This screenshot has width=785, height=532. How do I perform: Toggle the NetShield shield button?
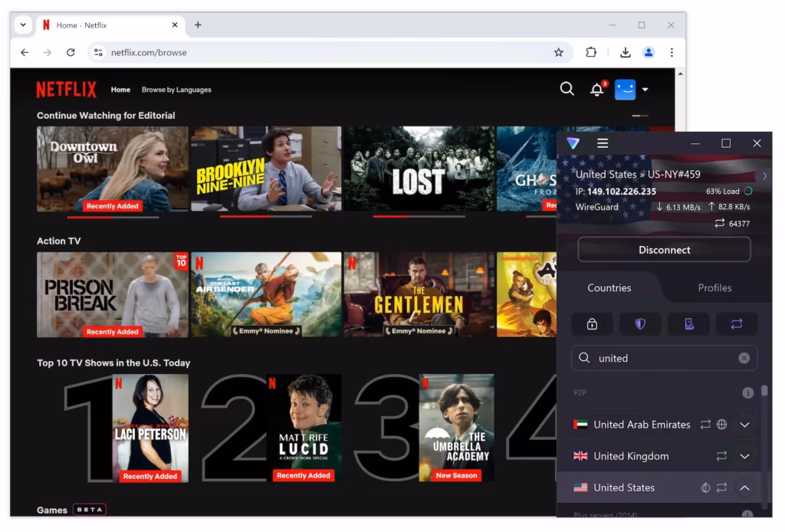pos(640,323)
